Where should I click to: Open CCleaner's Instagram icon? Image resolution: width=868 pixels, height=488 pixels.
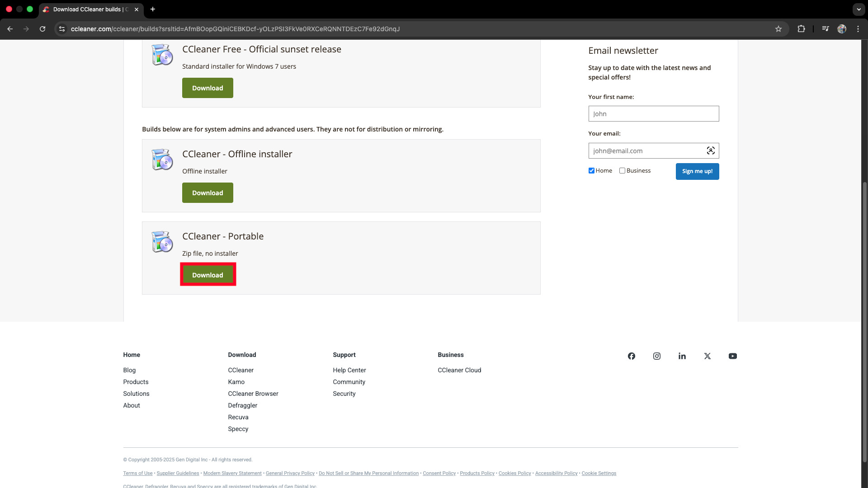pyautogui.click(x=656, y=356)
